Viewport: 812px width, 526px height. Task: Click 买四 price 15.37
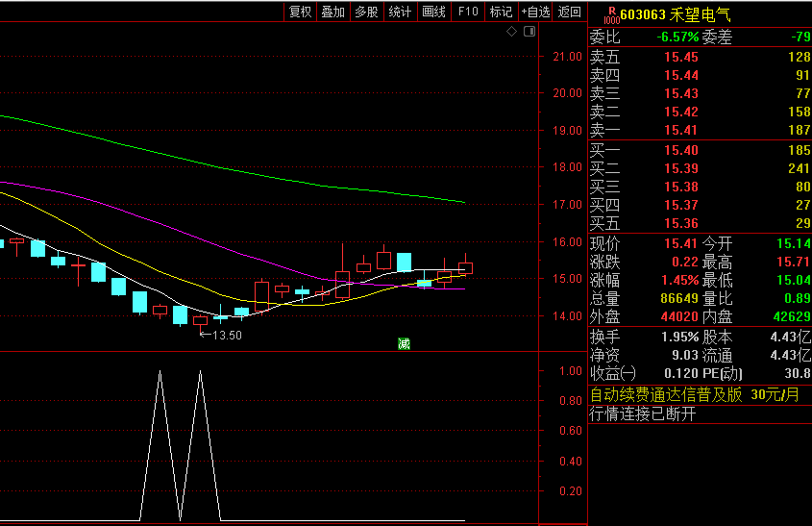click(681, 205)
